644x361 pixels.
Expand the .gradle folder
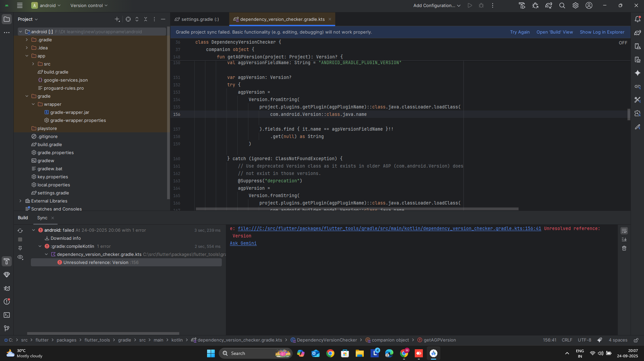pos(27,40)
